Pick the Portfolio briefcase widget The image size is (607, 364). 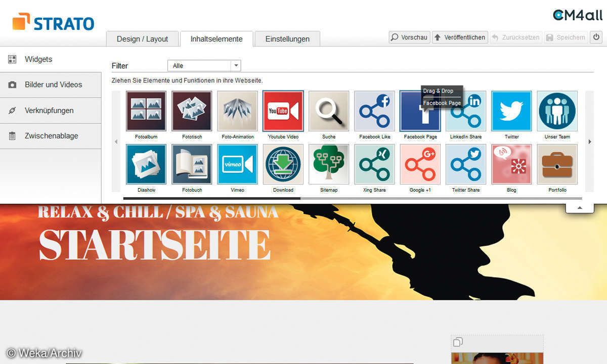click(557, 164)
